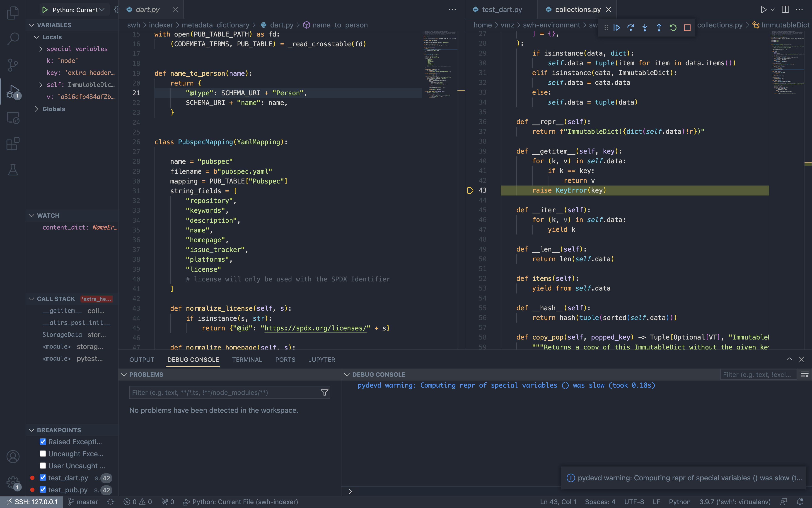
Task: Open notifications bell in status bar
Action: [x=800, y=502]
